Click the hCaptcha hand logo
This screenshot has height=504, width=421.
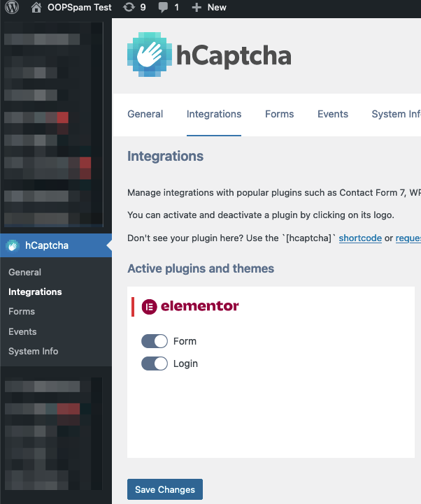coord(149,55)
